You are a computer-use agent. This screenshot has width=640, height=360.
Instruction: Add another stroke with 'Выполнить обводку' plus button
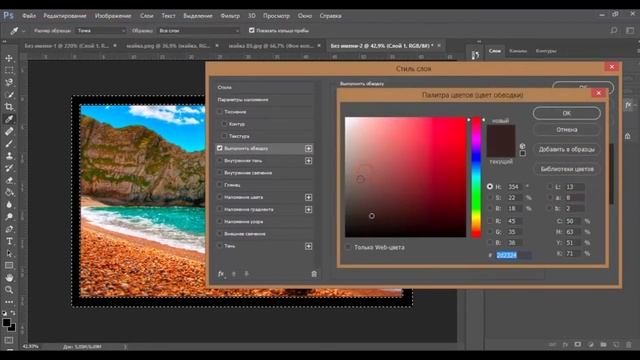(309, 149)
